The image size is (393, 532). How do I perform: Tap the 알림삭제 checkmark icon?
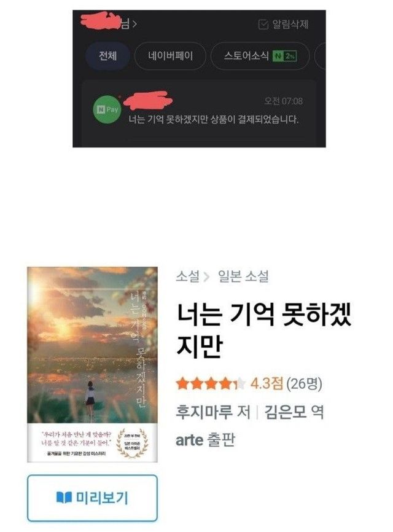click(x=263, y=25)
